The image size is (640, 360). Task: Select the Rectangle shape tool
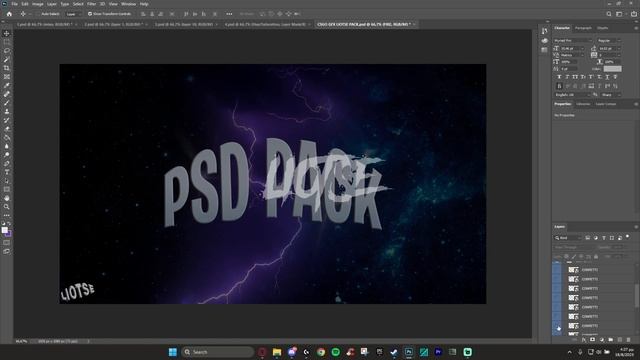7,189
